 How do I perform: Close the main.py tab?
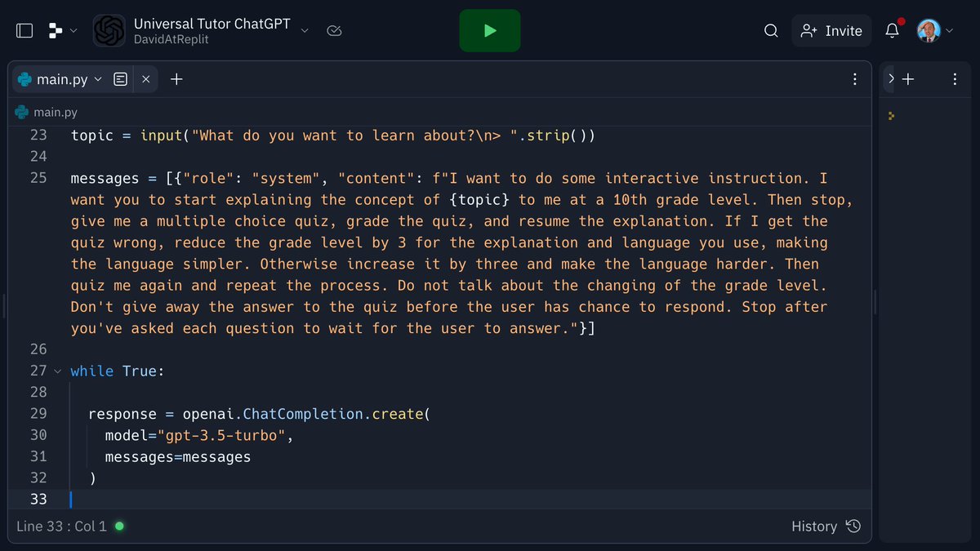click(145, 79)
